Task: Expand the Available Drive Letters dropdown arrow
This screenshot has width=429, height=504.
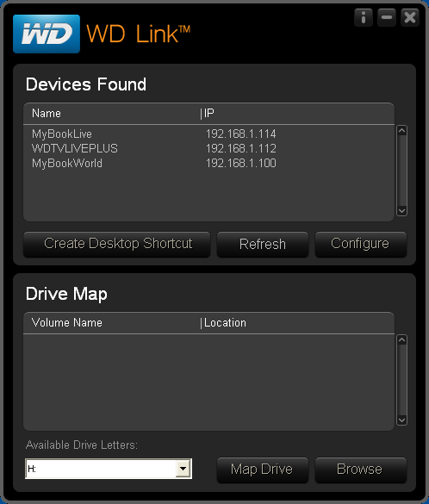Action: 183,469
